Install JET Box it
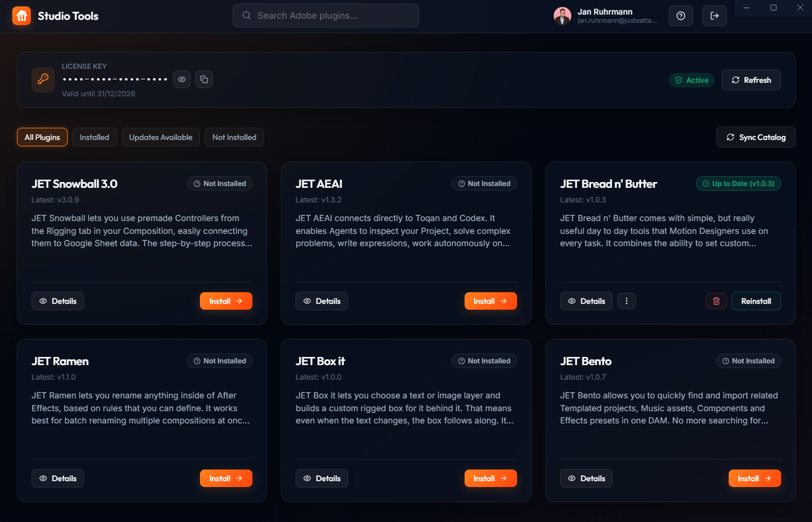Screen dimensions: 812x522 (491, 478)
